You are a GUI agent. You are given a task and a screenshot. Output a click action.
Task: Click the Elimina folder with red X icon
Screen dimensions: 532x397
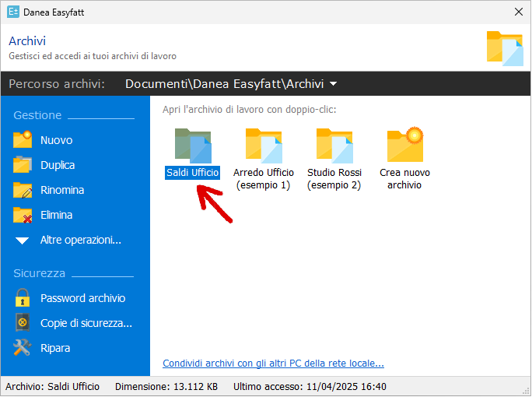coord(23,215)
